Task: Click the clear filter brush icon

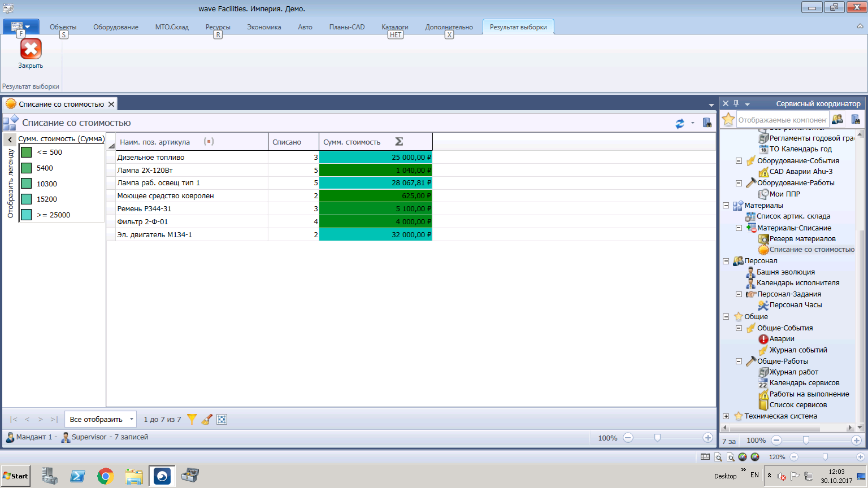Action: [x=207, y=419]
